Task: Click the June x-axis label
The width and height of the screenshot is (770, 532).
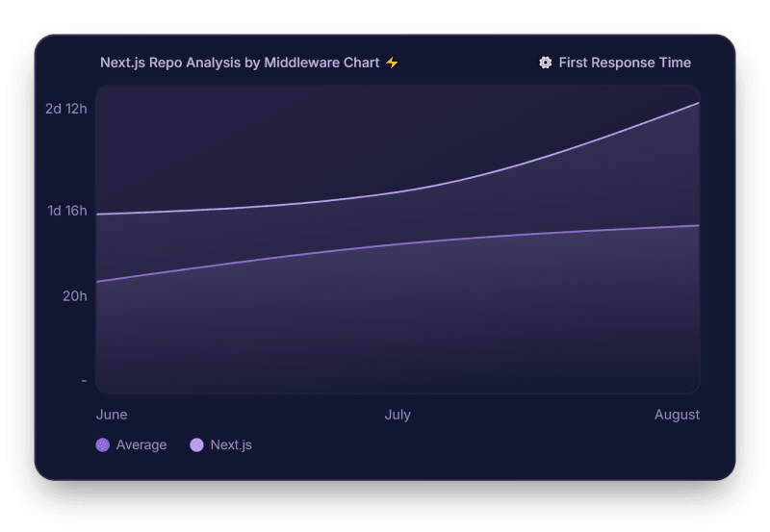Action: (x=112, y=415)
